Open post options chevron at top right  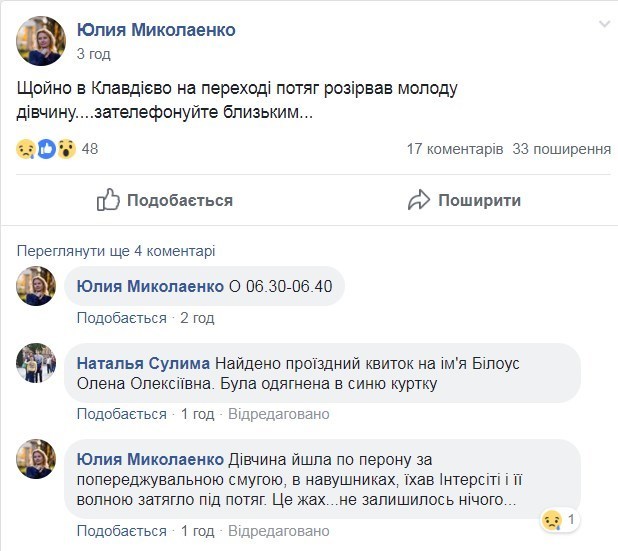pos(604,23)
